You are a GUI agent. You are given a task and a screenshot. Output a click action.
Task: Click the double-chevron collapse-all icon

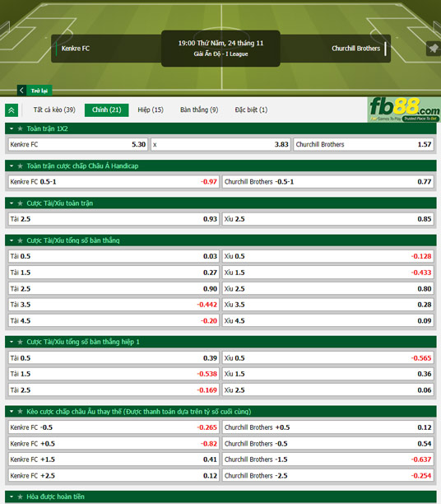coord(12,110)
